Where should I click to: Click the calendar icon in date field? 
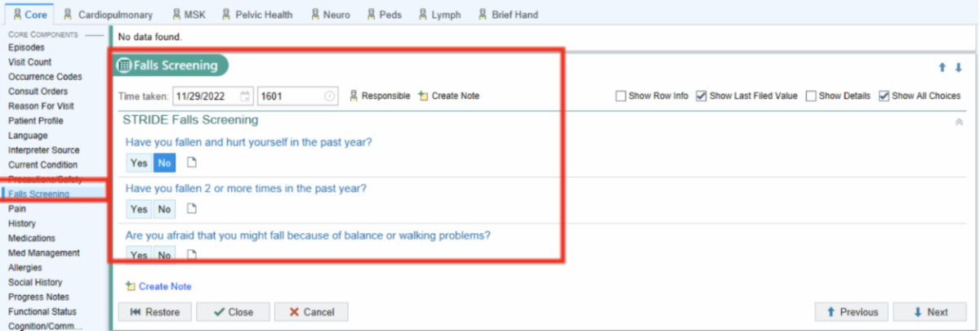245,96
